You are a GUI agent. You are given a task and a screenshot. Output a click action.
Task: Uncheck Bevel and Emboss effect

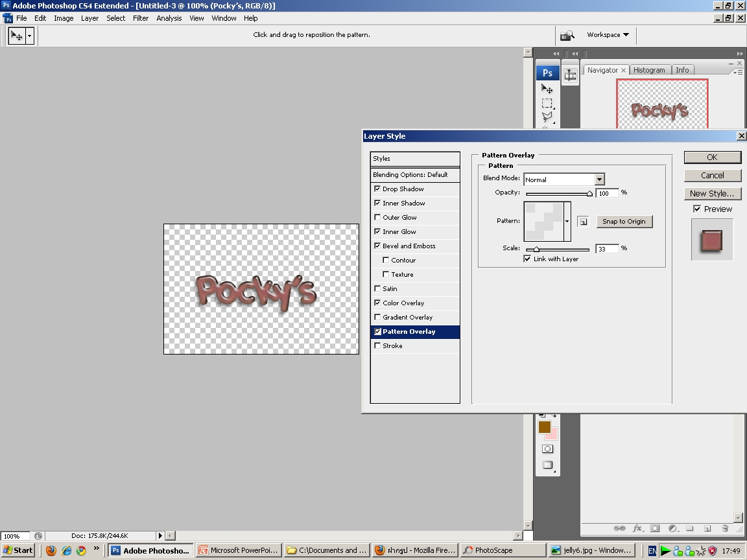377,246
